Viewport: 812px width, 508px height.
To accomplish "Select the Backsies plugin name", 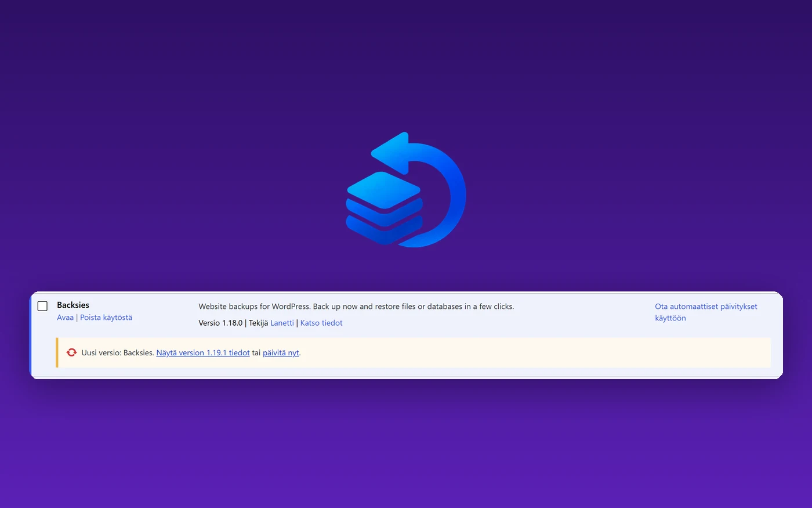I will tap(73, 305).
